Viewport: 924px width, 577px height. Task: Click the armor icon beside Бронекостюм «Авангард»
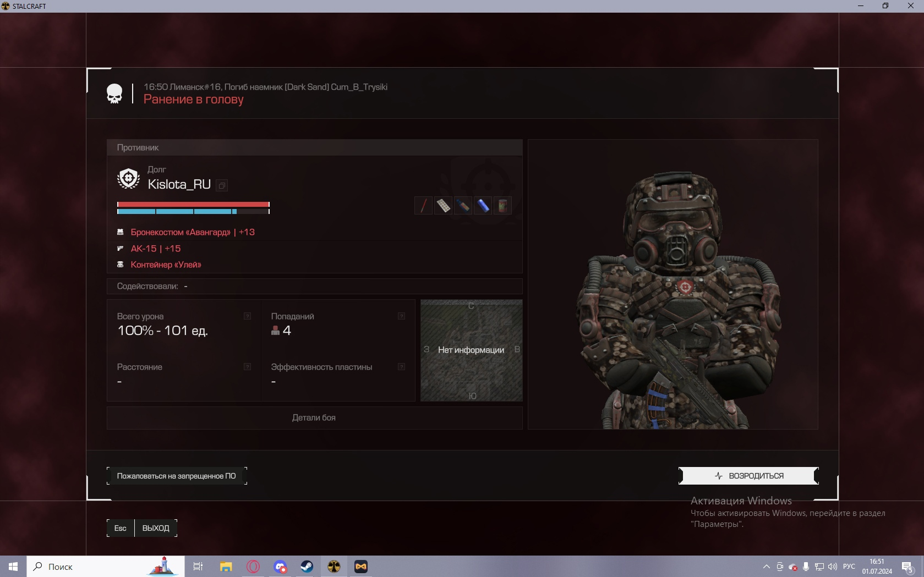(x=120, y=232)
